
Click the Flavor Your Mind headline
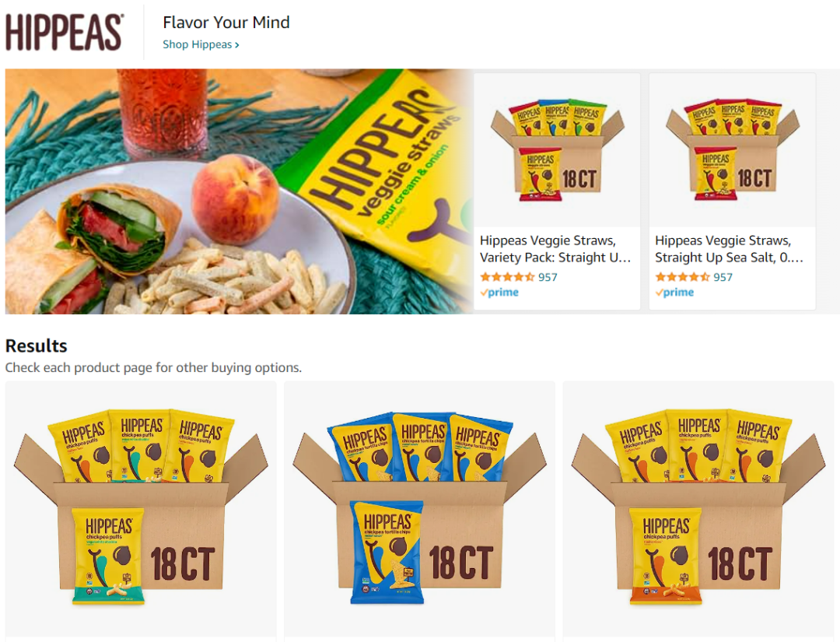pyautogui.click(x=226, y=22)
